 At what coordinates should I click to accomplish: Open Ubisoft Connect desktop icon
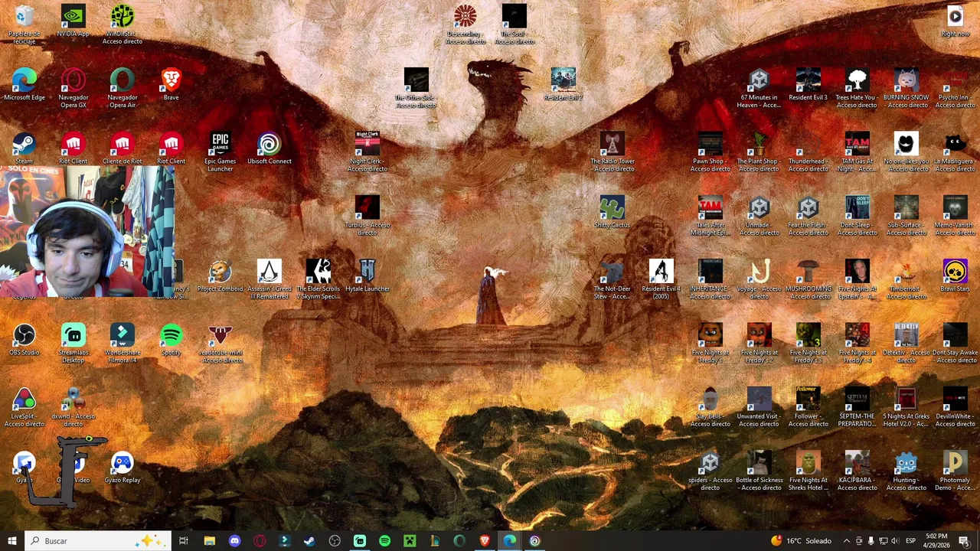269,148
